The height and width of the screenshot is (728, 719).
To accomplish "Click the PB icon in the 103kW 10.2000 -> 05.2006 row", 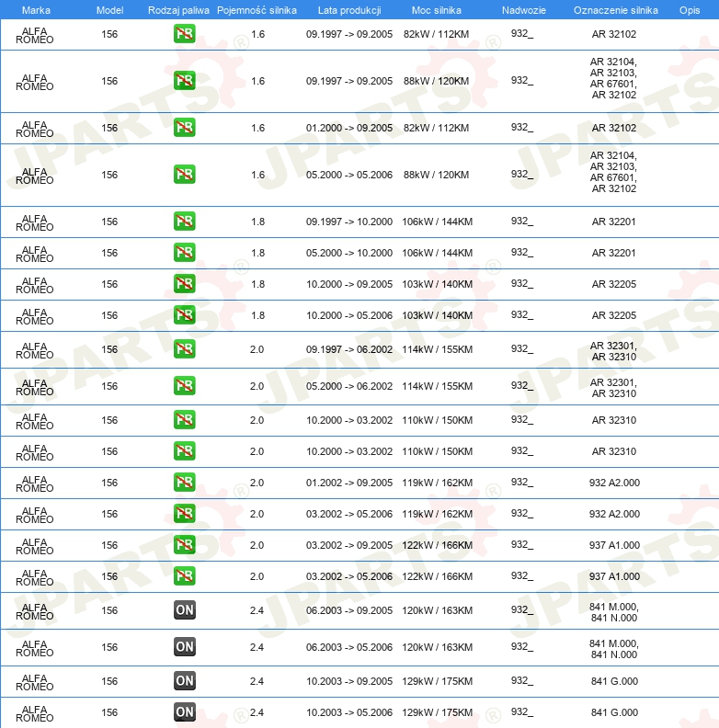I will coord(185,315).
